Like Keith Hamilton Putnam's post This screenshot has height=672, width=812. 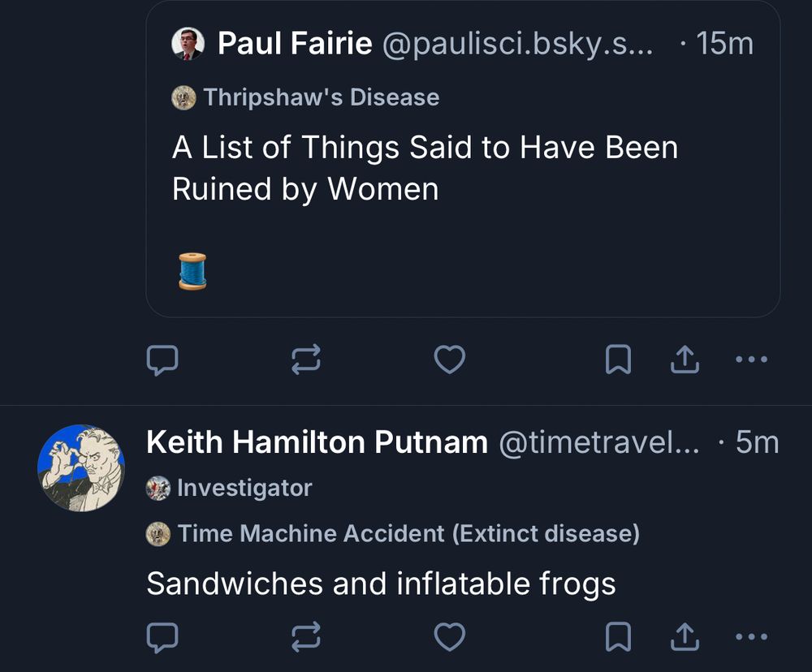pos(450,636)
